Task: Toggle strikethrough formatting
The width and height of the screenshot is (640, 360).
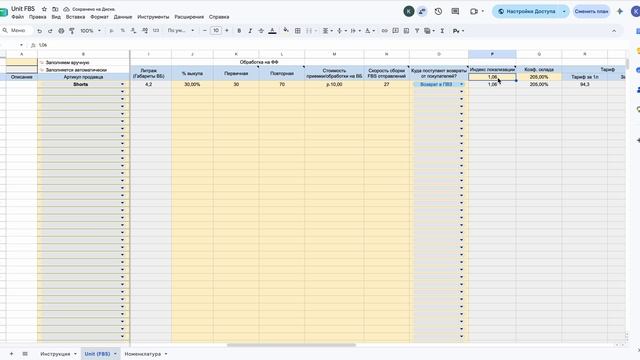Action: tap(261, 31)
